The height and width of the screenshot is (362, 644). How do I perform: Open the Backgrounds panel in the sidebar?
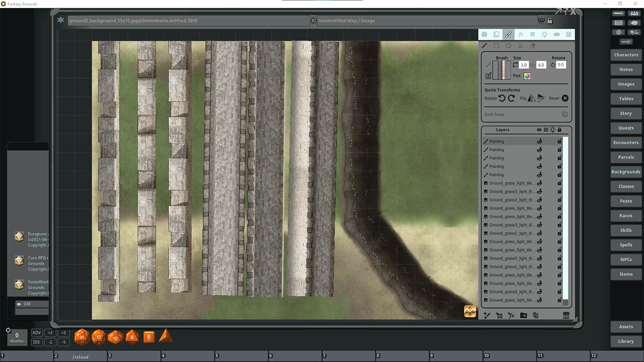(625, 171)
